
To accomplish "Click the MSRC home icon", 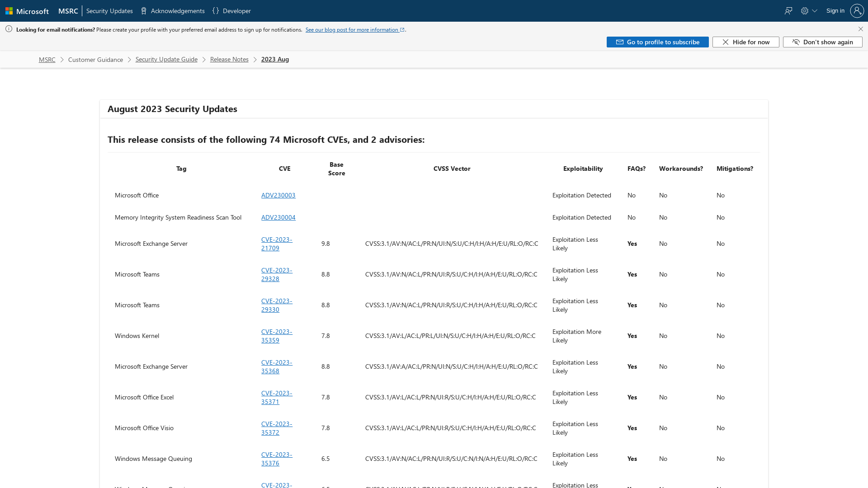I will pos(67,10).
